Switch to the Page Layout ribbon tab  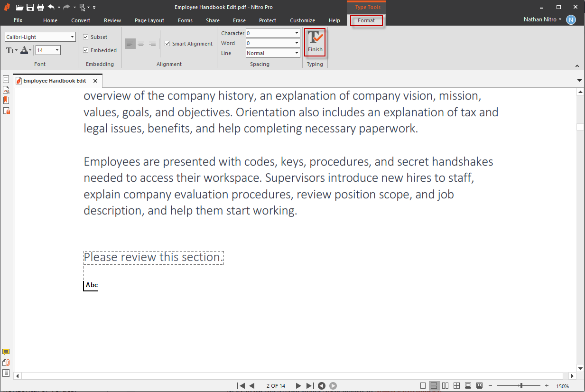coord(149,20)
